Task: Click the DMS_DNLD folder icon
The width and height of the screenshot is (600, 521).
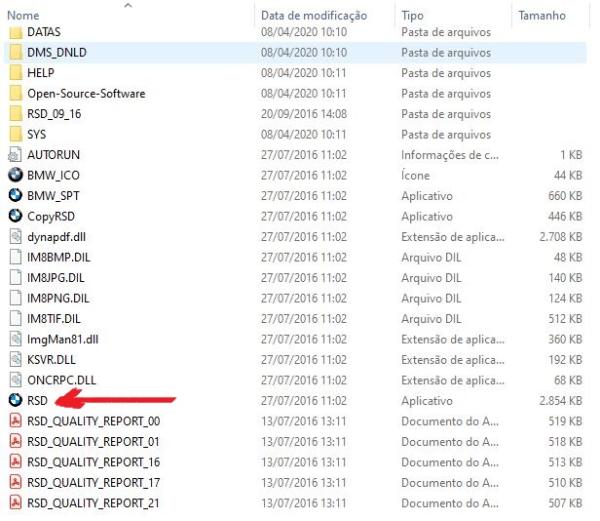Action: pos(15,52)
